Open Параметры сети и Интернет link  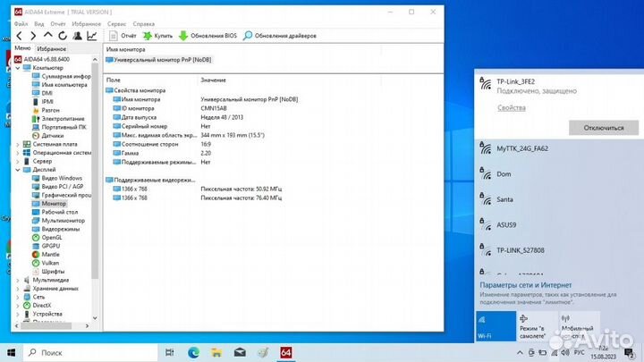[525, 285]
